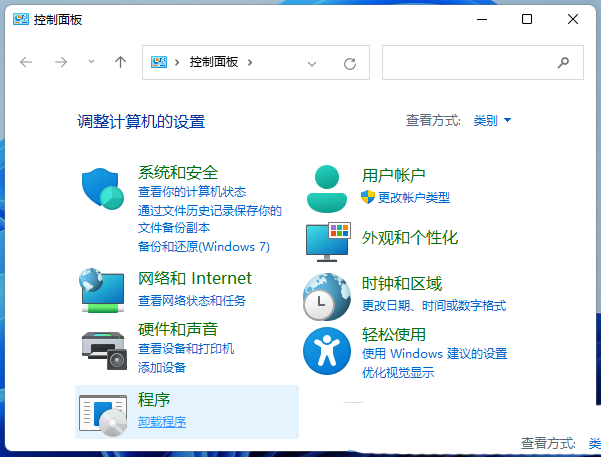Open the 类别 view mode dropdown

[492, 120]
